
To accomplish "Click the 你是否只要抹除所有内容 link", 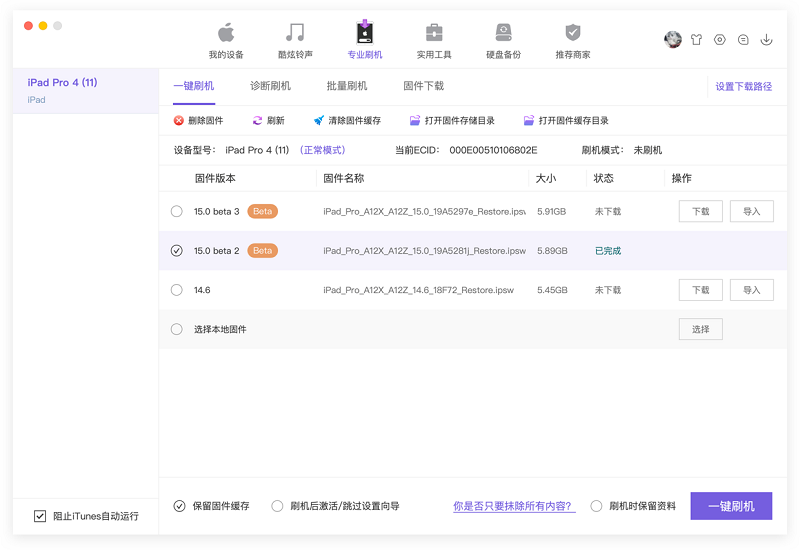I will pyautogui.click(x=514, y=506).
